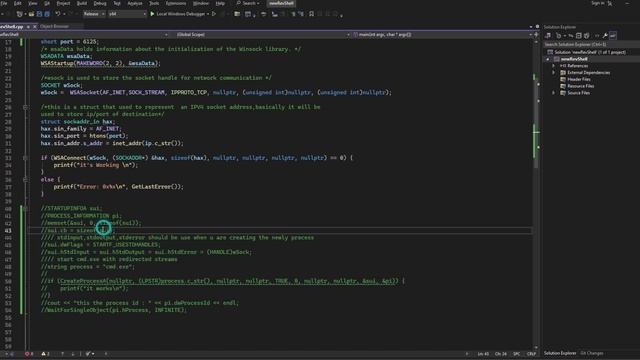
Task: Click the errors count indicator in status bar
Action: pyautogui.click(x=29, y=354)
